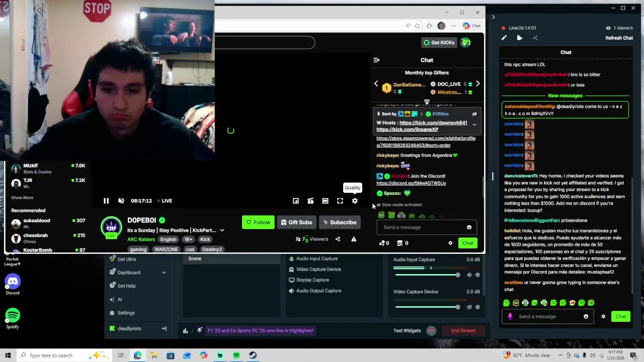Show previous top gifters
Screen dimensions: 644x362
coord(376,84)
